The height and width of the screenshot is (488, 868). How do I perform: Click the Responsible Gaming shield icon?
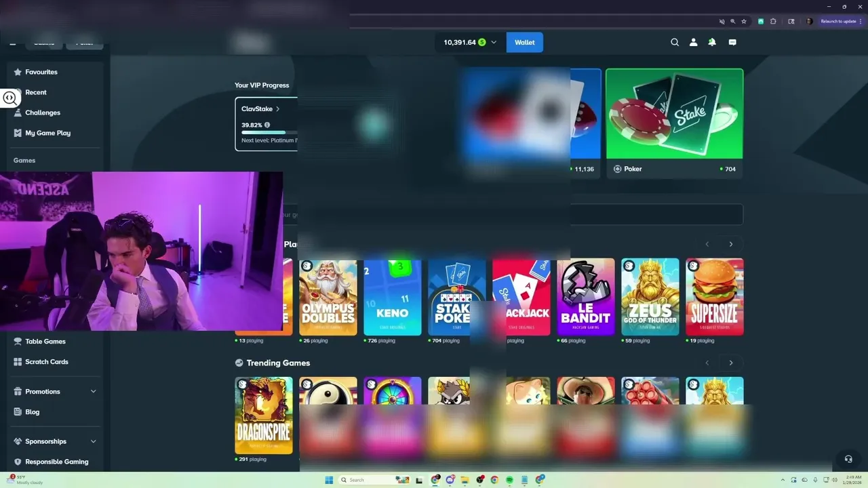coord(18,462)
